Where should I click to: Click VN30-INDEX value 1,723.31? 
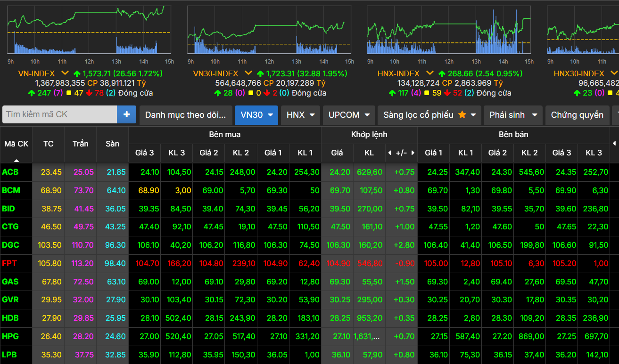280,73
